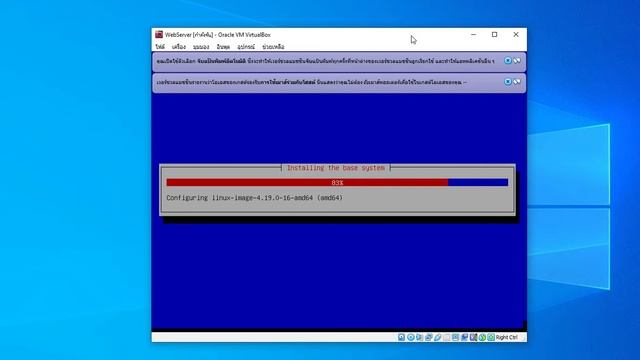This screenshot has width=640, height=360.
Task: Click the keyboard capture status icon
Action: [x=491, y=337]
